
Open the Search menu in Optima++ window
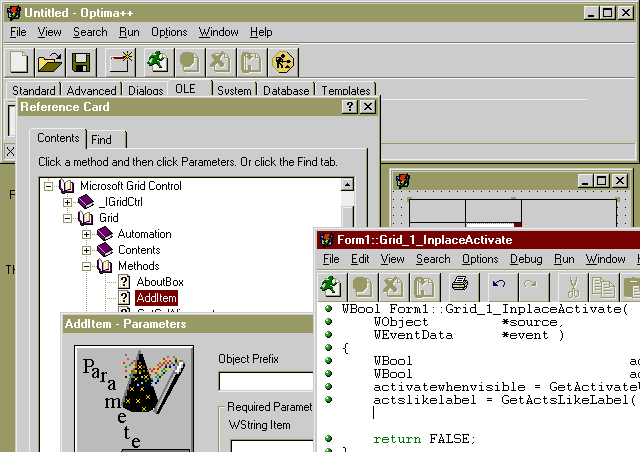[90, 32]
